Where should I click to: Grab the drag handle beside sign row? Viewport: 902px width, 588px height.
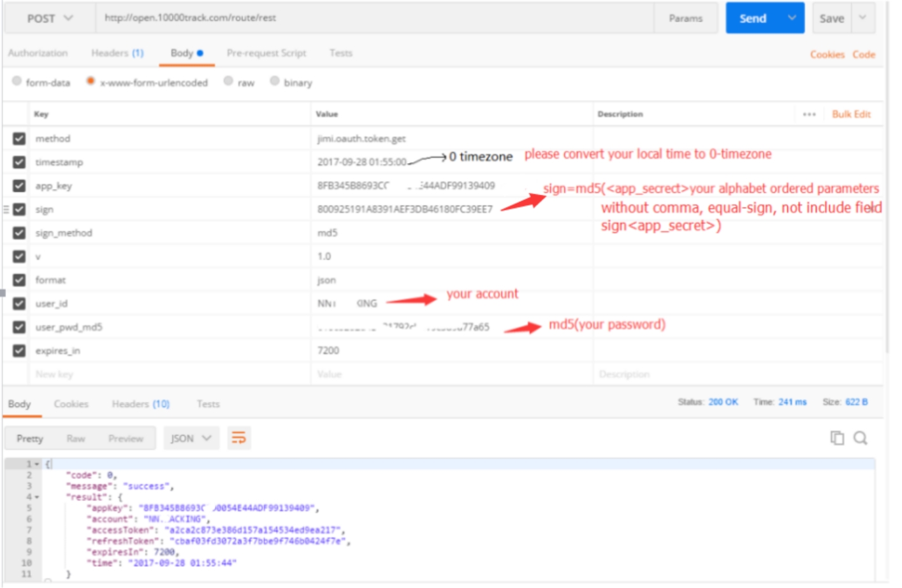[x=6, y=210]
